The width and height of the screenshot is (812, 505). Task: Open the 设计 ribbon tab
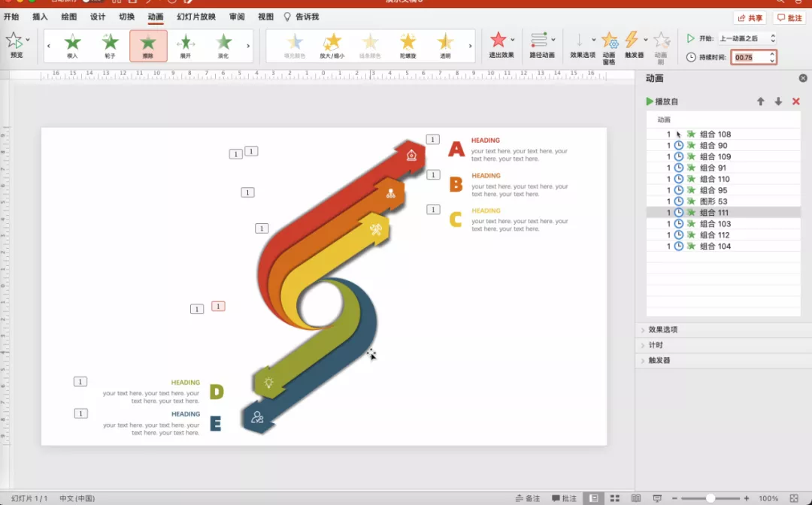tap(98, 17)
